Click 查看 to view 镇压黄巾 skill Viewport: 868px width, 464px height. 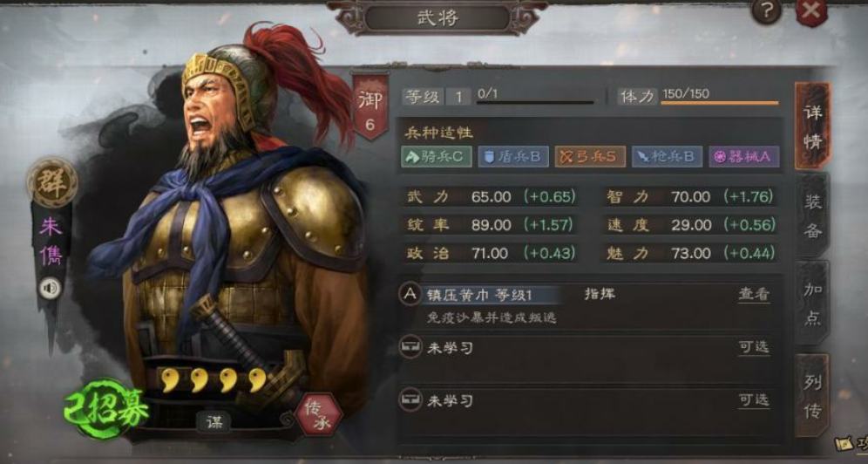[754, 294]
